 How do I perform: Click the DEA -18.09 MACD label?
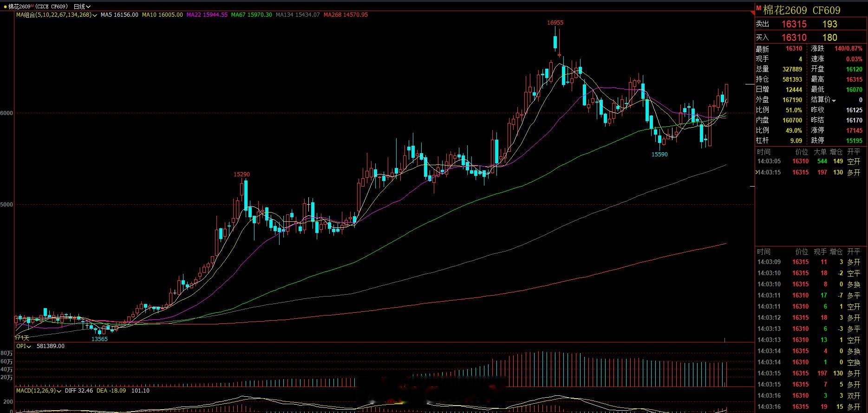111,391
